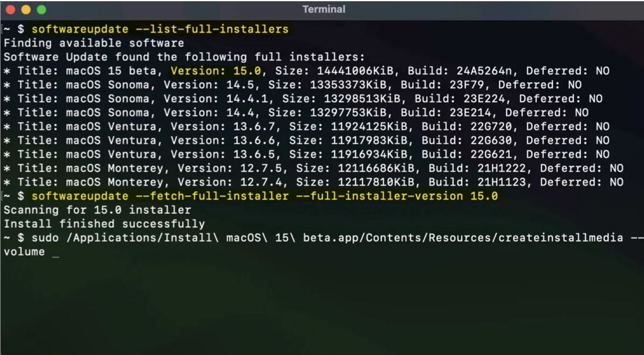Screen dimensions: 644x355
Task: Click build number 22G630
Action: click(x=491, y=140)
